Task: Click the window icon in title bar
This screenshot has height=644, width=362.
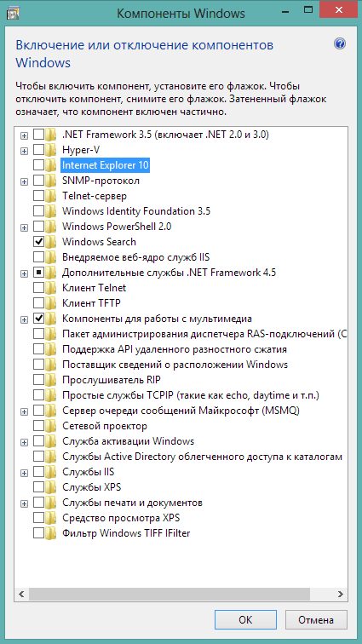Action: tap(14, 13)
